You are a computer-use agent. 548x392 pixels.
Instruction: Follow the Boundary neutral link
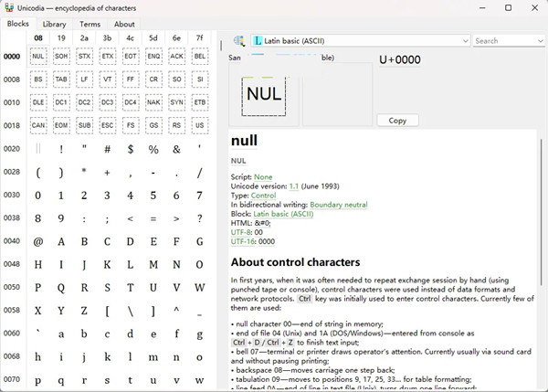click(338, 205)
